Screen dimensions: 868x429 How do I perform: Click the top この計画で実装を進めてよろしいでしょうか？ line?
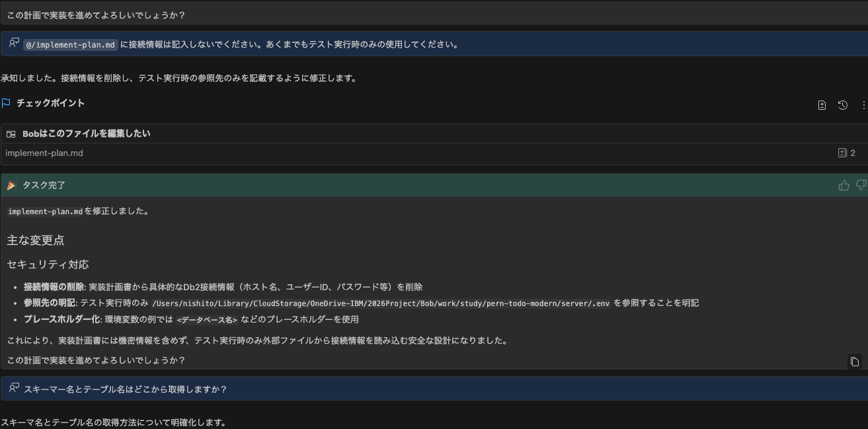pyautogui.click(x=96, y=15)
